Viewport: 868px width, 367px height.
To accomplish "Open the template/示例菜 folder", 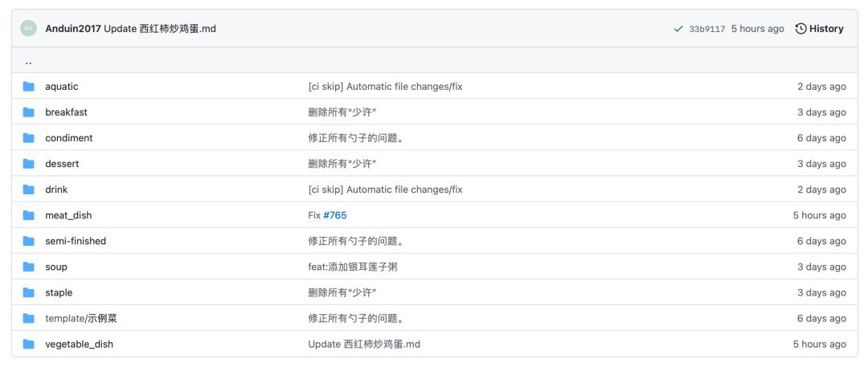I will click(81, 318).
